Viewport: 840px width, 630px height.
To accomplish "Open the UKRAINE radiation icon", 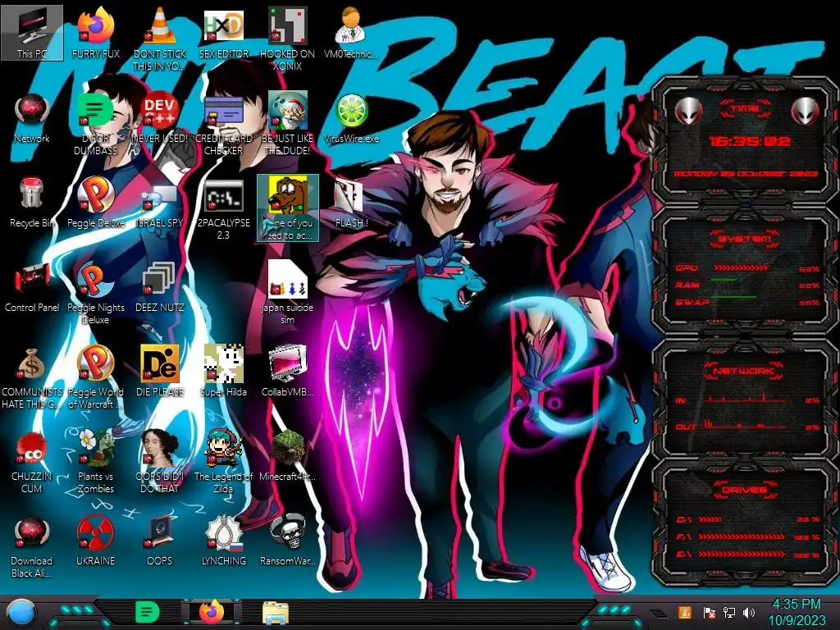I will [x=96, y=541].
